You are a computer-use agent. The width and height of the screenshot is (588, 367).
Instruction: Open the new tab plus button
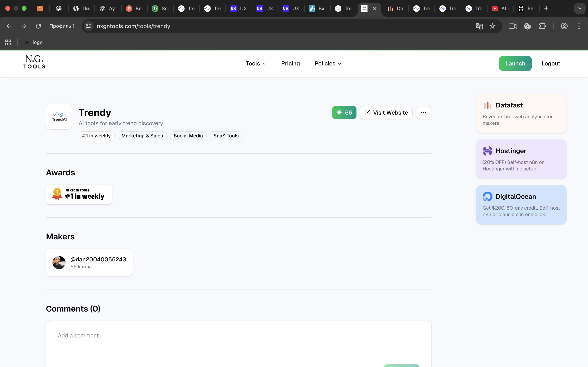point(546,9)
